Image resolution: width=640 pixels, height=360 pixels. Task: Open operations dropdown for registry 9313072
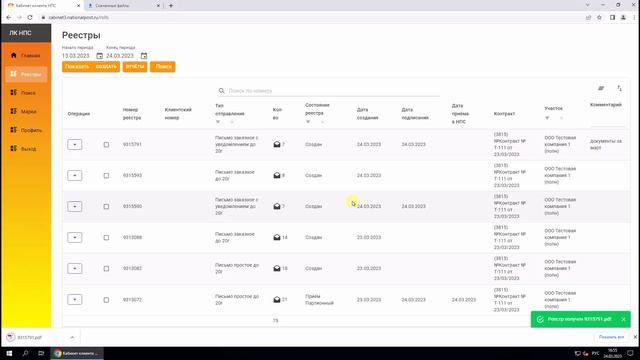[x=75, y=300]
